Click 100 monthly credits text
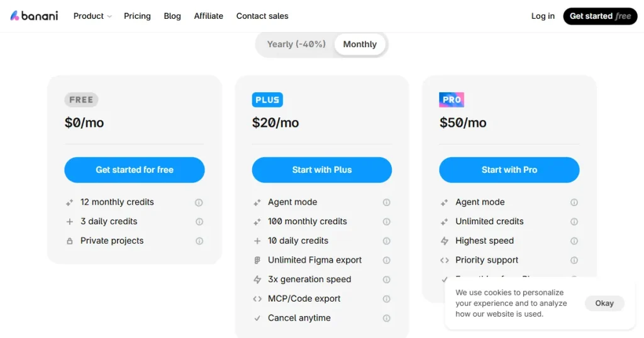This screenshot has width=644, height=338. tap(307, 222)
